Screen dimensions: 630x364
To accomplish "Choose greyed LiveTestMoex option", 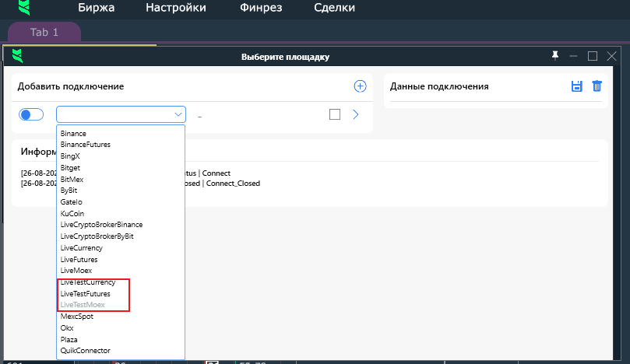I will click(83, 305).
